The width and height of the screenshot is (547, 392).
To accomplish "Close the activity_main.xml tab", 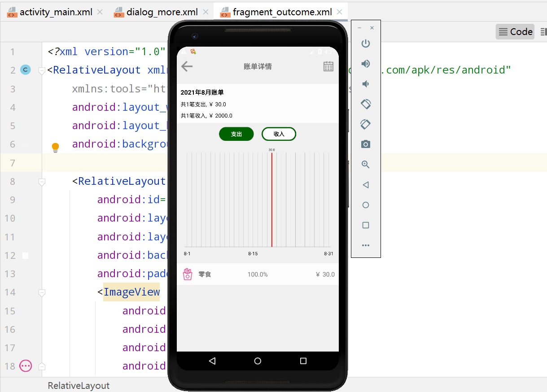I will [x=100, y=12].
